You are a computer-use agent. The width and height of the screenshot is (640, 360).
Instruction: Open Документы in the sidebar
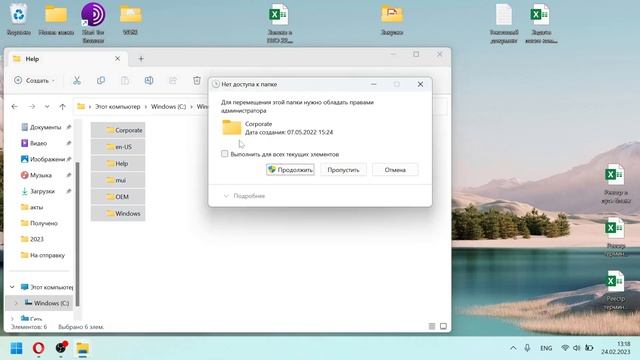coord(45,127)
